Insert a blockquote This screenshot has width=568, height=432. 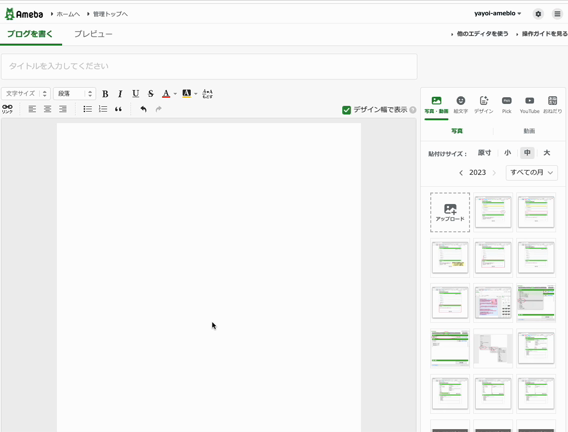pyautogui.click(x=118, y=109)
